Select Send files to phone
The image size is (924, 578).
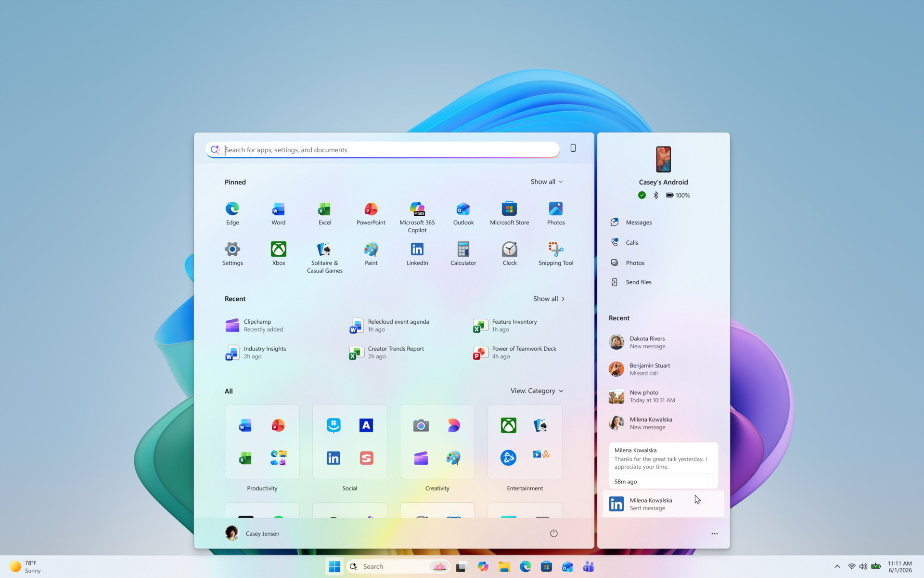coord(630,282)
